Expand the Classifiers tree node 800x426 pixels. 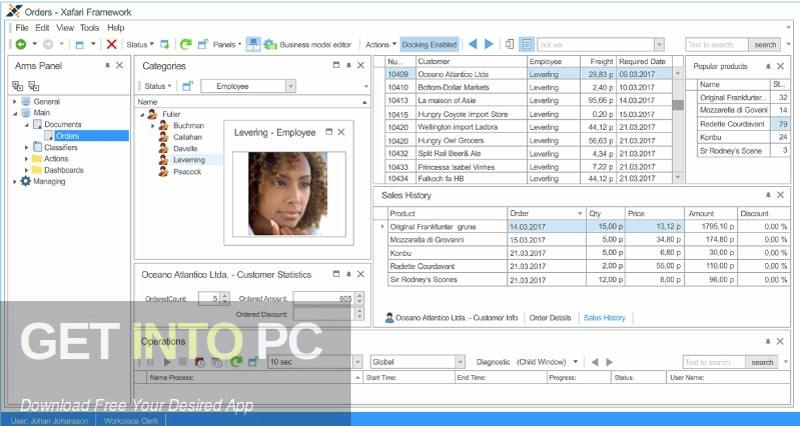tap(27, 147)
